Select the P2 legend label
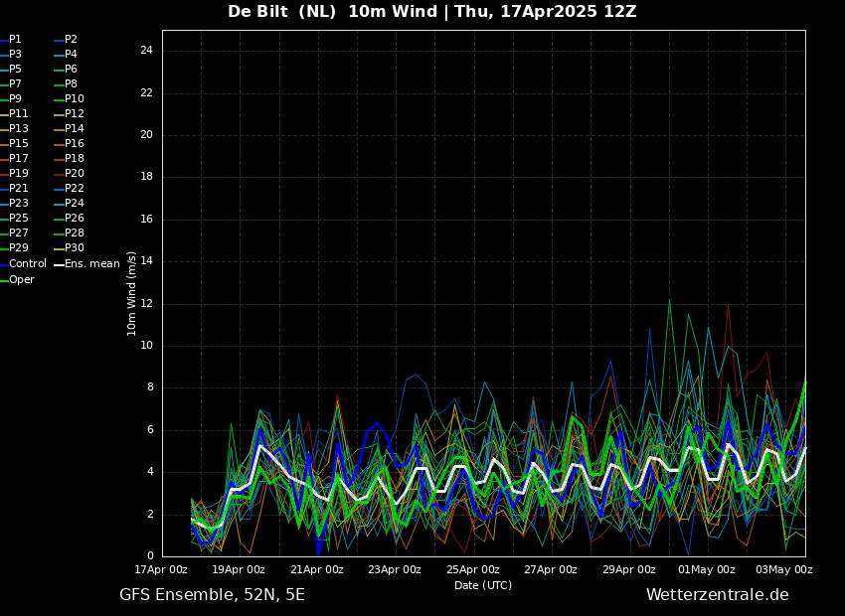 tap(71, 40)
